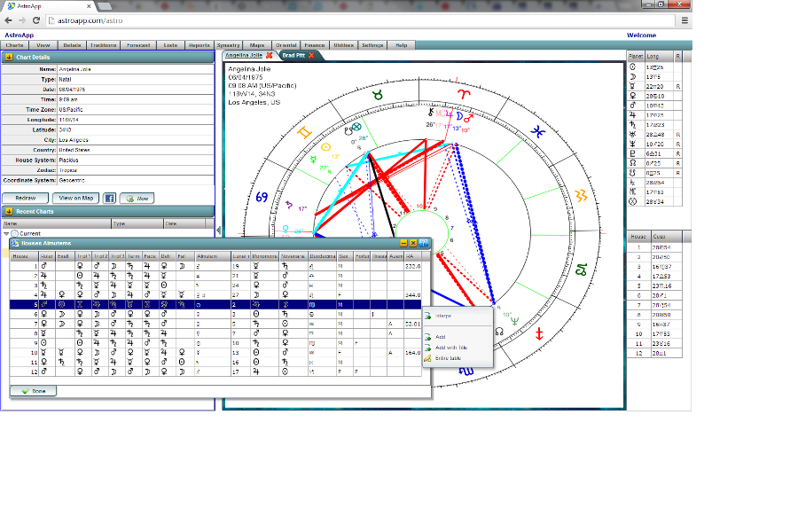The height and width of the screenshot is (532, 798).
Task: Minimize the Houses Almutems dialog
Action: click(x=403, y=243)
